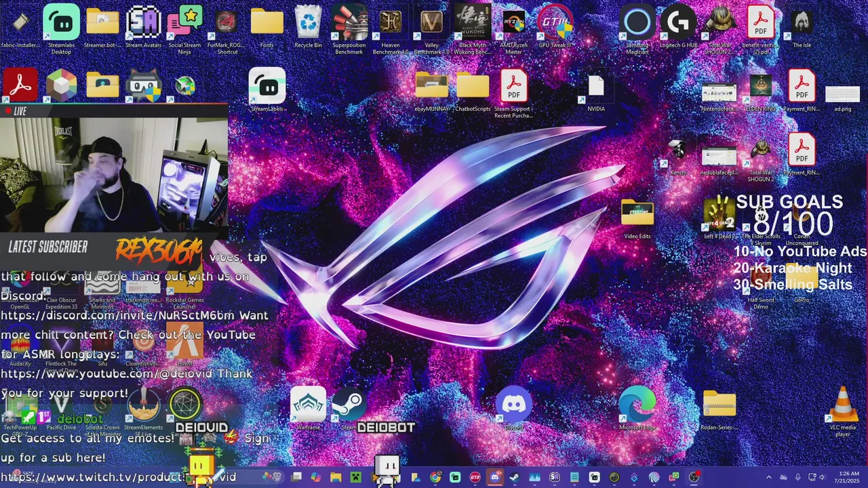This screenshot has width=868, height=488.
Task: Open Discord shortcut on the desktop
Action: (x=514, y=408)
